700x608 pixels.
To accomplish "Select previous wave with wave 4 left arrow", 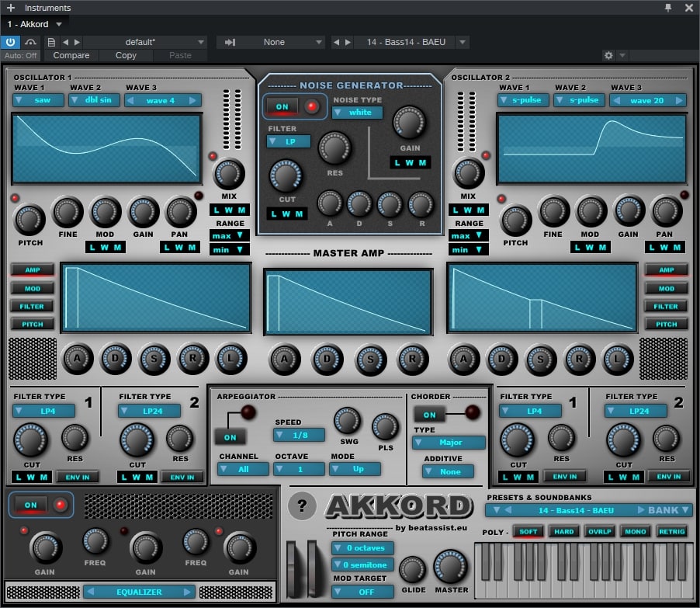I will click(131, 100).
